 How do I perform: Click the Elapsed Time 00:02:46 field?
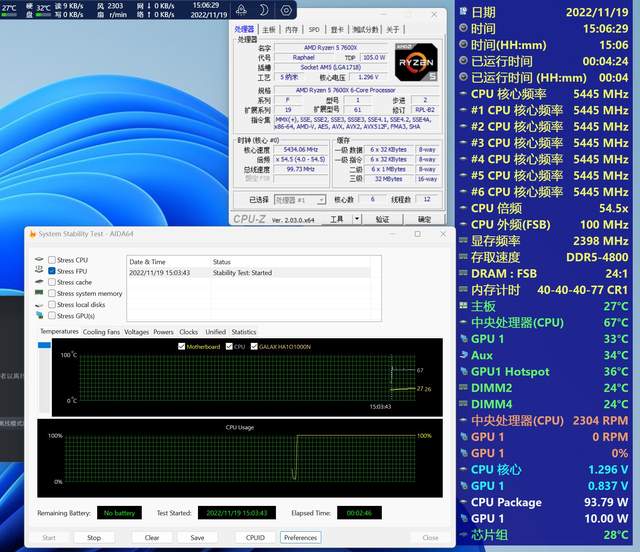(x=359, y=513)
